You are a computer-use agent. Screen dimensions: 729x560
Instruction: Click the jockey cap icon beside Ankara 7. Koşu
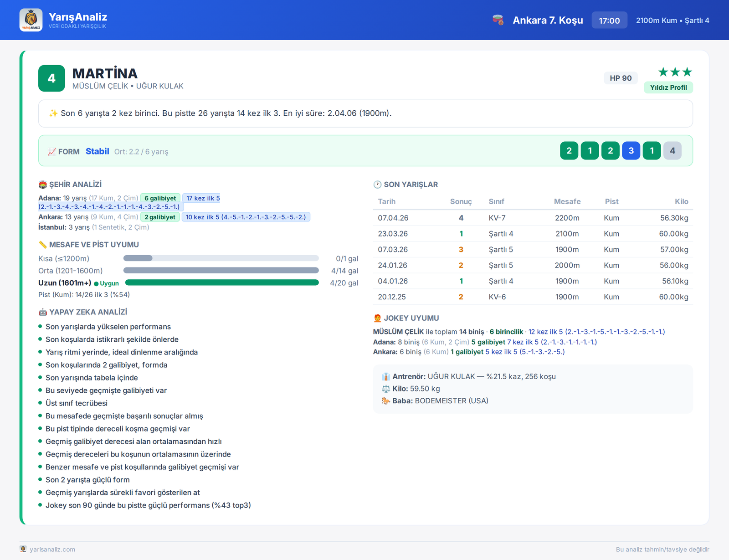(498, 20)
